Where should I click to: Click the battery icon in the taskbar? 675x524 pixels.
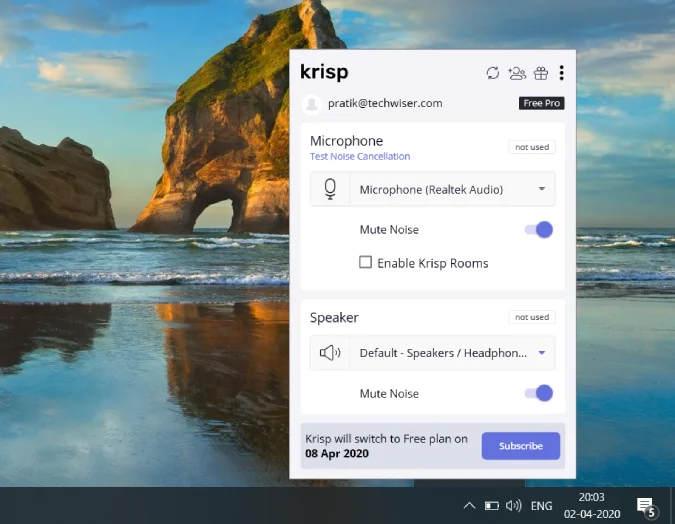click(491, 505)
